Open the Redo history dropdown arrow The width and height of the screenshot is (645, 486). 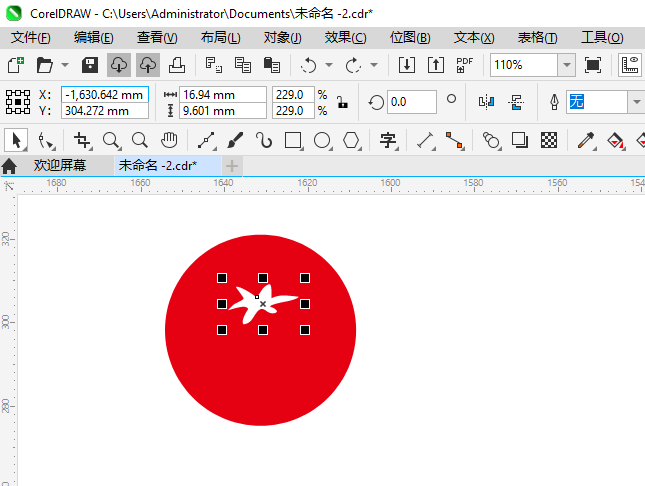click(374, 65)
